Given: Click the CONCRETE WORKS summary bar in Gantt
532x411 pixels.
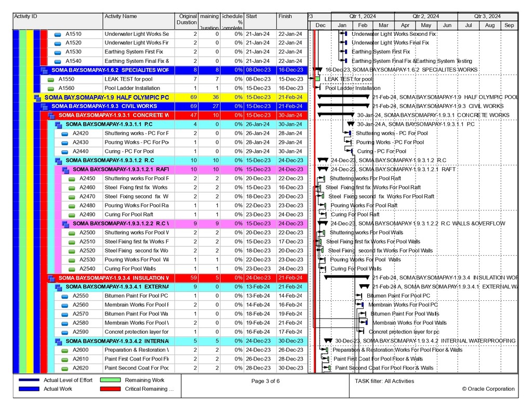Looking at the screenshot, I should [x=336, y=114].
